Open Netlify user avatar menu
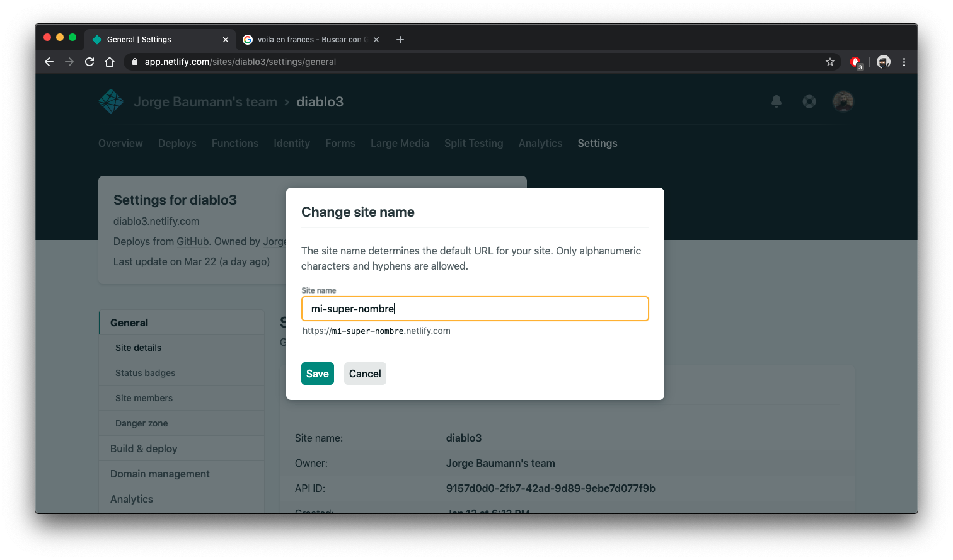953x560 pixels. 843,101
